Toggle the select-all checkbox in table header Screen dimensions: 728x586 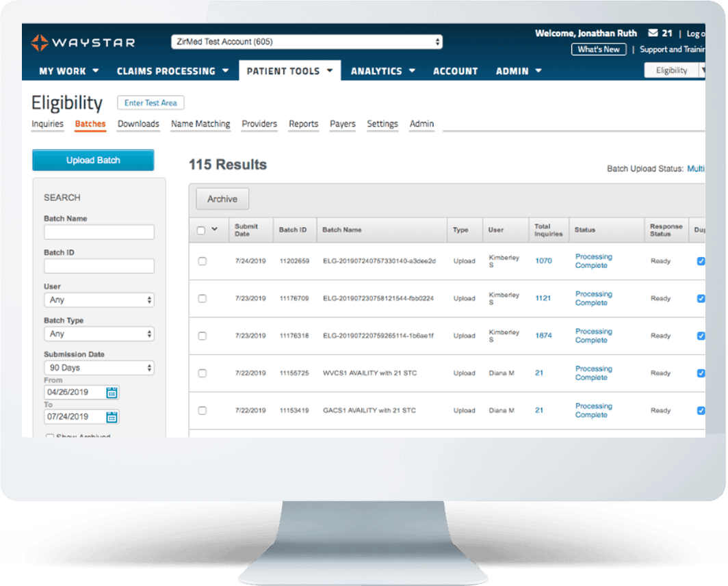201,230
